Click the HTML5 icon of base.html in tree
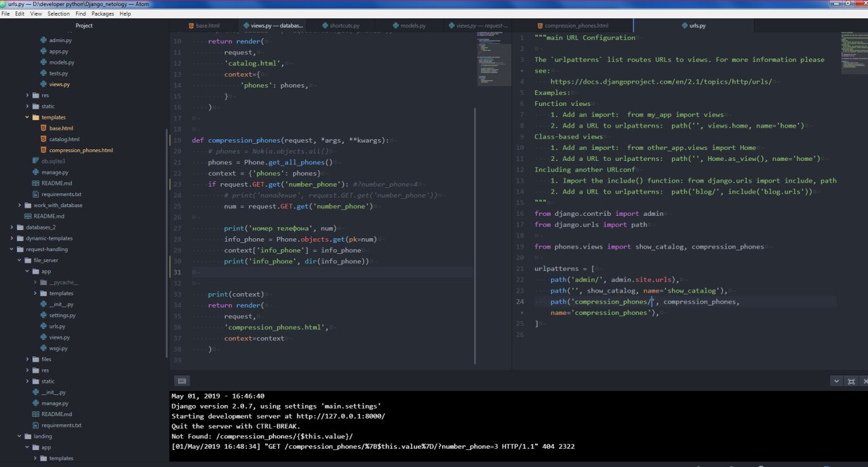Viewport: 868px width, 467px height. [43, 128]
